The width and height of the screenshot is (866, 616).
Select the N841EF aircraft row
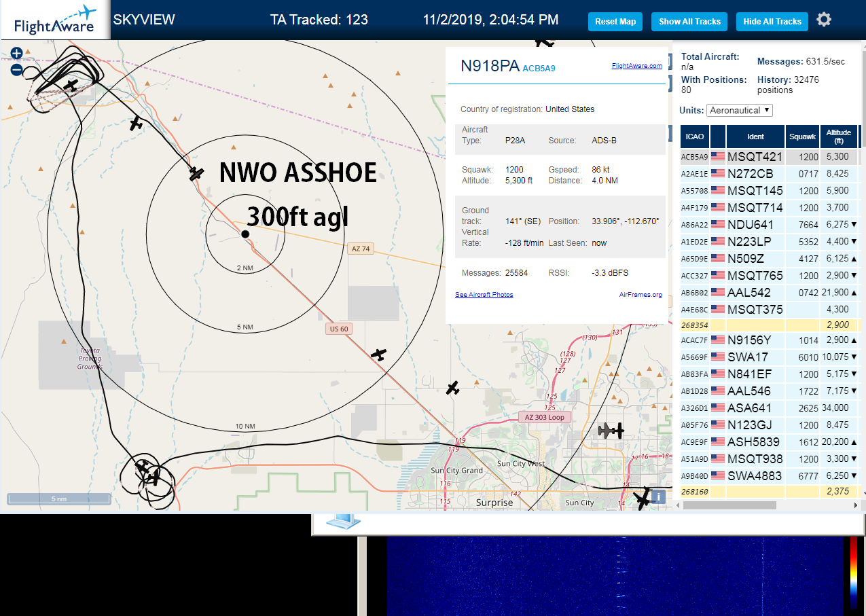pos(770,374)
